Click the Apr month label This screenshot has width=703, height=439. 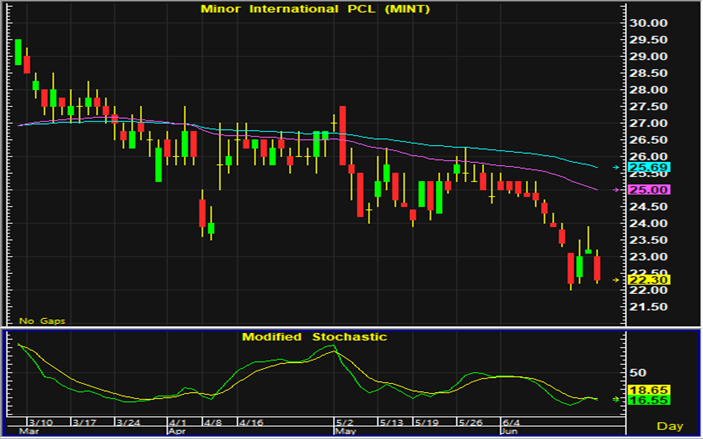click(177, 431)
